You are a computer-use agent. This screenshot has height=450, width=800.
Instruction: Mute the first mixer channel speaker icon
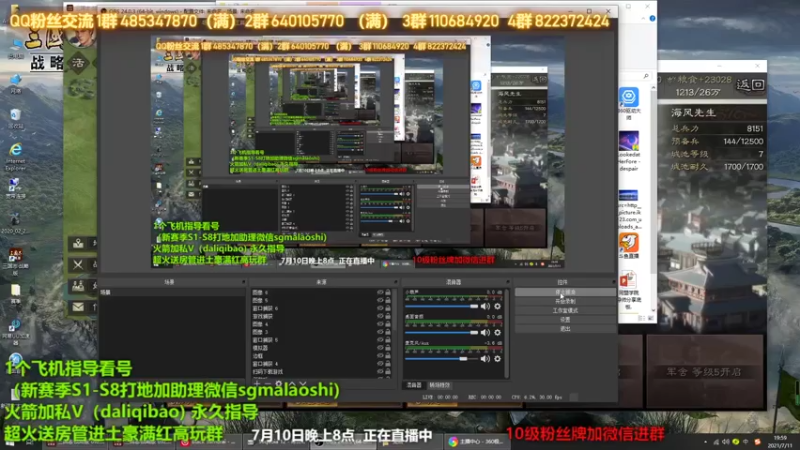(x=485, y=306)
